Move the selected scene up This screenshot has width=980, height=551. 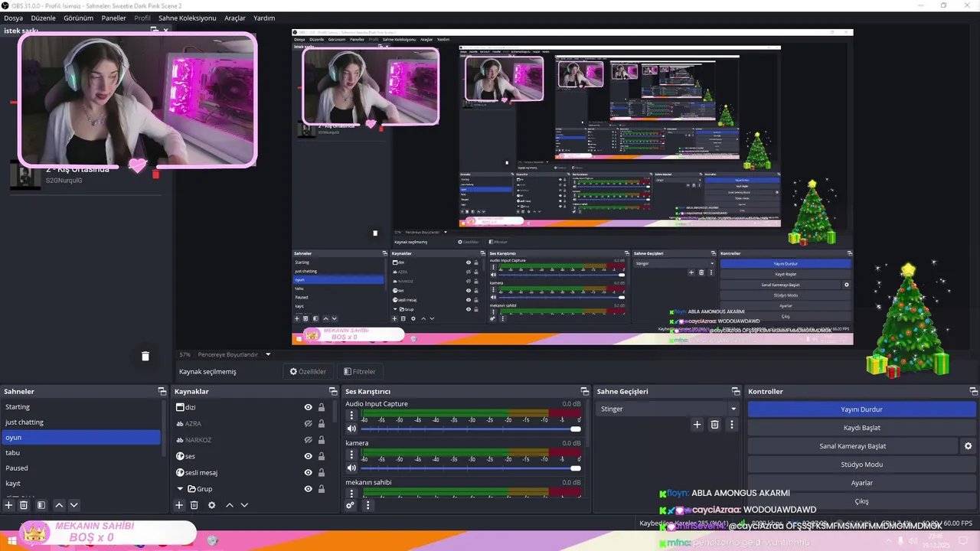pos(59,505)
